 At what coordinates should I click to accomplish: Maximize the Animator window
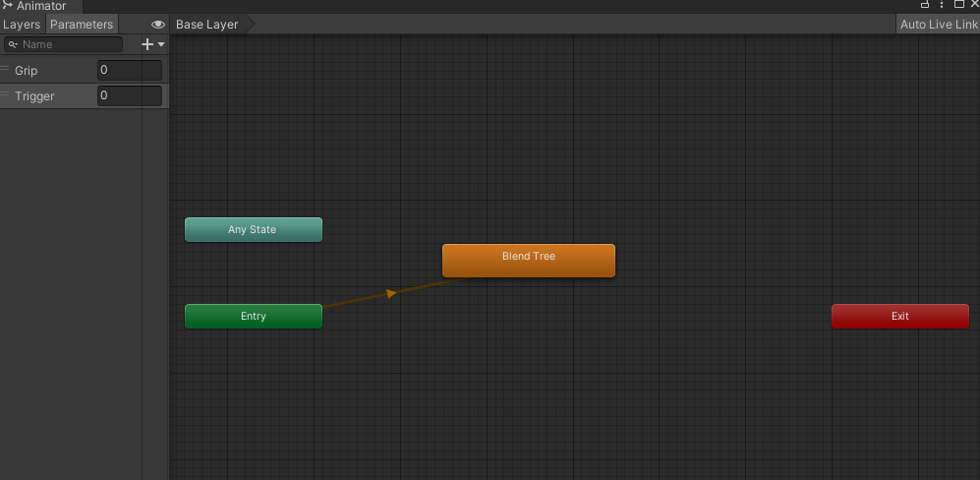point(958,4)
